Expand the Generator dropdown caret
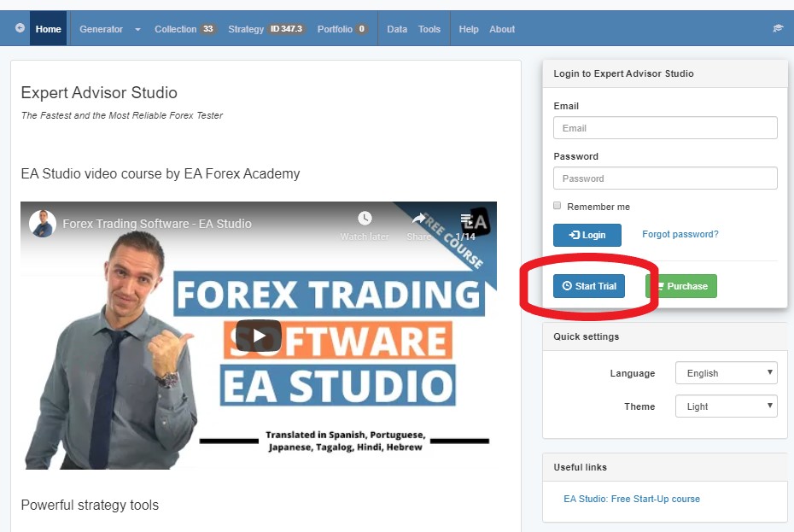Screen dimensions: 794x532 137,29
